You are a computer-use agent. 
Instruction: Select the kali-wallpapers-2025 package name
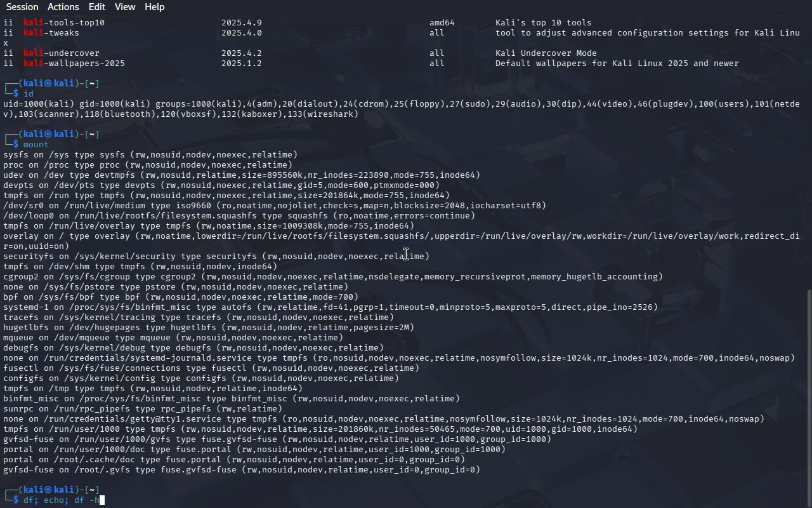coord(74,63)
